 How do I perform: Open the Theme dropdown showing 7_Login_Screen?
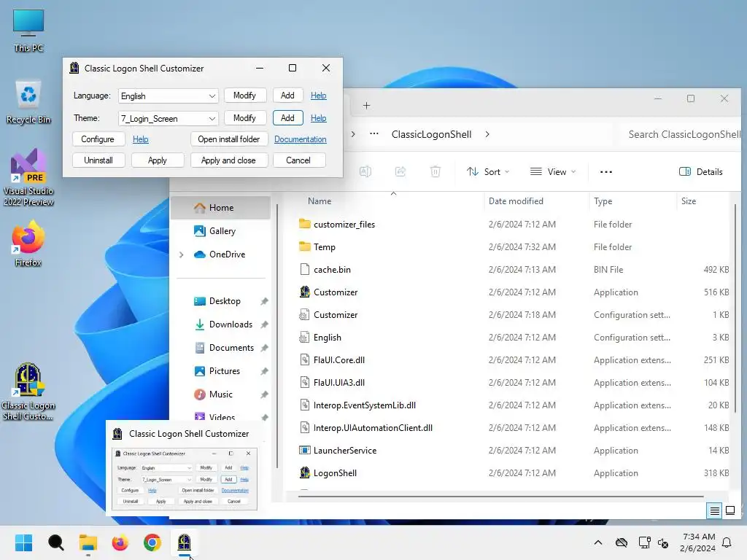[x=168, y=119]
